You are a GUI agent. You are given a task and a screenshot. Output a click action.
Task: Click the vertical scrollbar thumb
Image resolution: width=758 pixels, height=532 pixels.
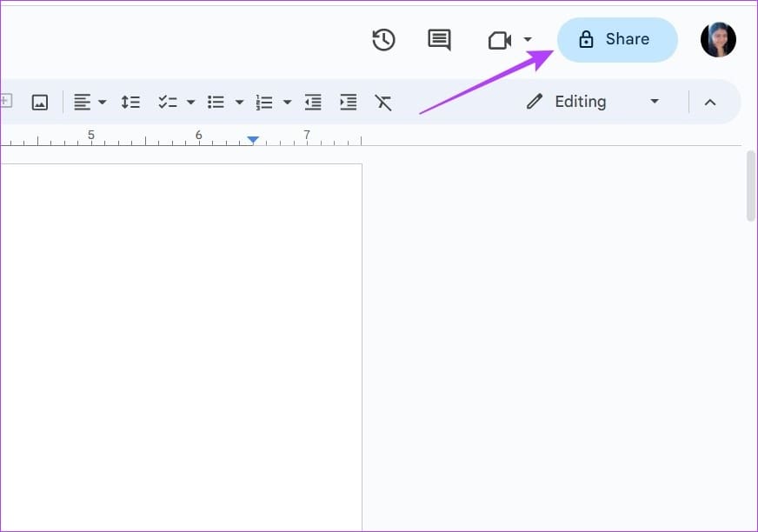pyautogui.click(x=751, y=186)
